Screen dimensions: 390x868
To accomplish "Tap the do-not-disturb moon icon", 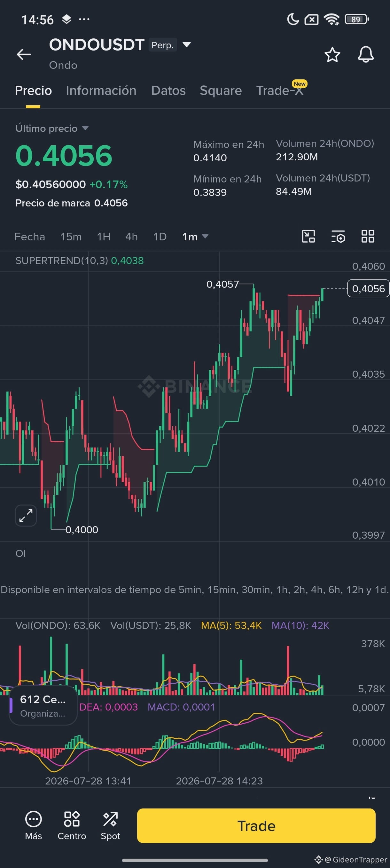I will click(293, 19).
